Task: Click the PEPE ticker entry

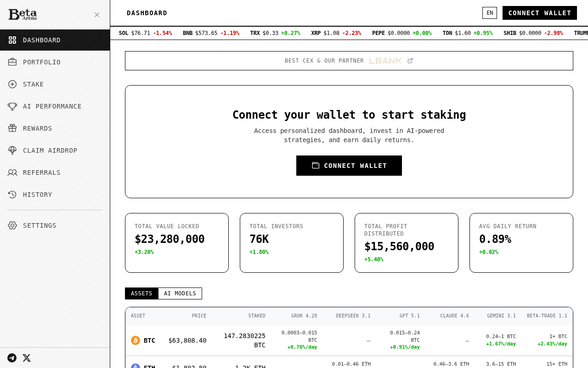Action: [402, 33]
